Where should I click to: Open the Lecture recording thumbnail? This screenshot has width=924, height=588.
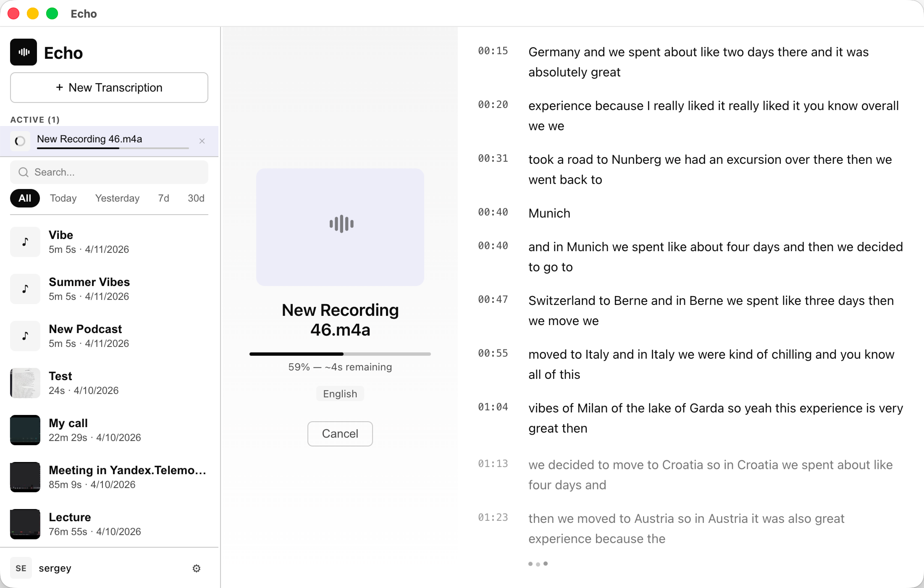25,524
